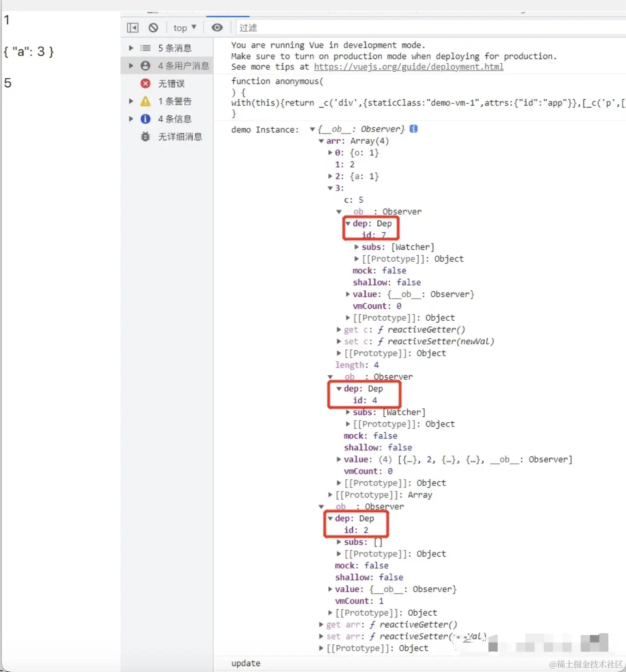626x672 pixels.
Task: Select the blue info icon for 4 条信息
Action: (x=145, y=119)
